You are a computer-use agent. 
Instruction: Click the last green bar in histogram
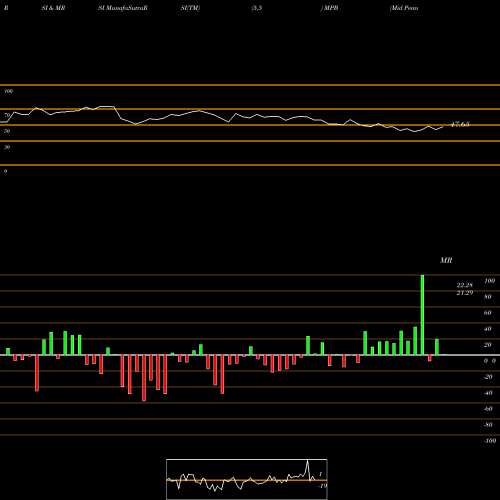(437, 347)
